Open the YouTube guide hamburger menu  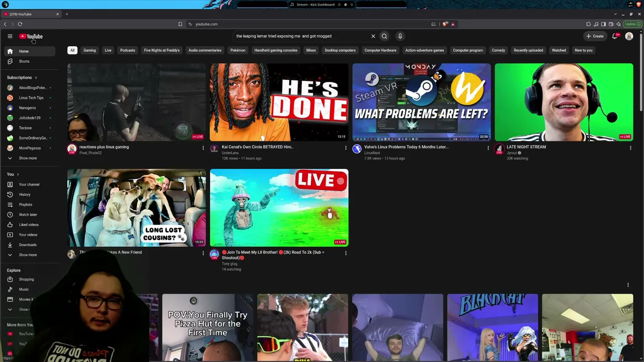(10, 36)
